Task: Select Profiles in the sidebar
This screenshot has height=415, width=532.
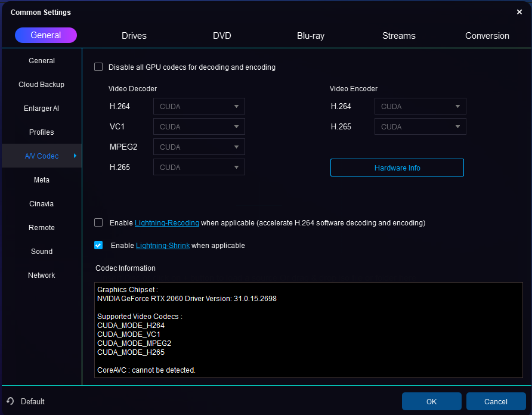Action: pyautogui.click(x=42, y=132)
